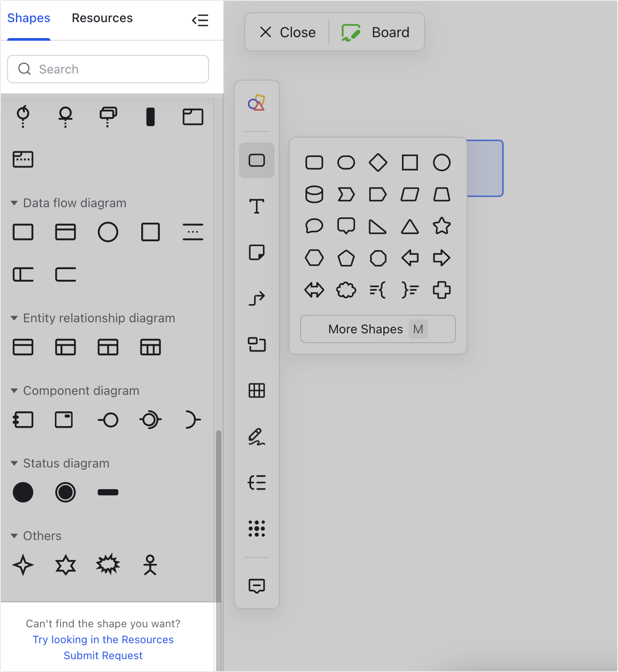Focus the shapes Search field
The image size is (618, 672).
(x=108, y=69)
